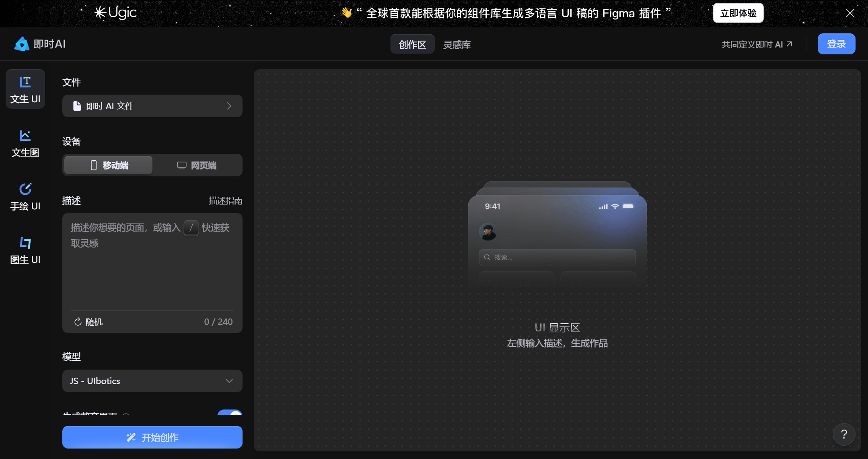Click the Ugic logo in banner
This screenshot has width=868, height=459.
(116, 13)
